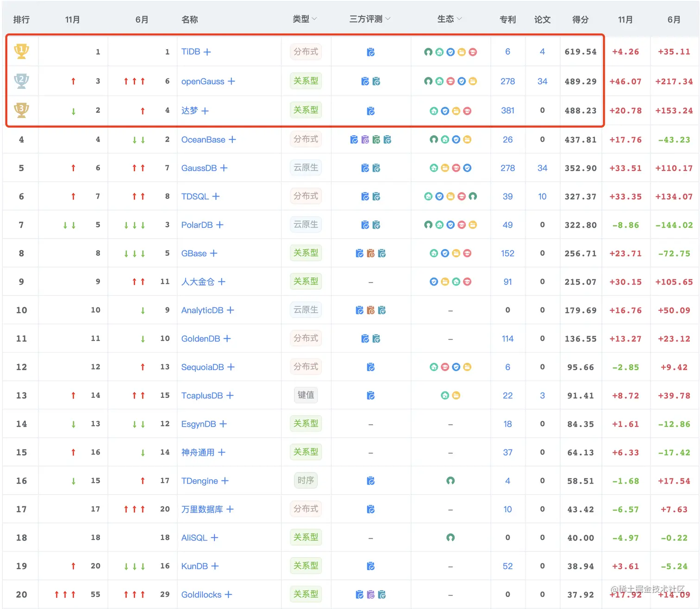This screenshot has height=609, width=700.
Task: Click the 152 patent count for GBase
Action: [x=508, y=254]
